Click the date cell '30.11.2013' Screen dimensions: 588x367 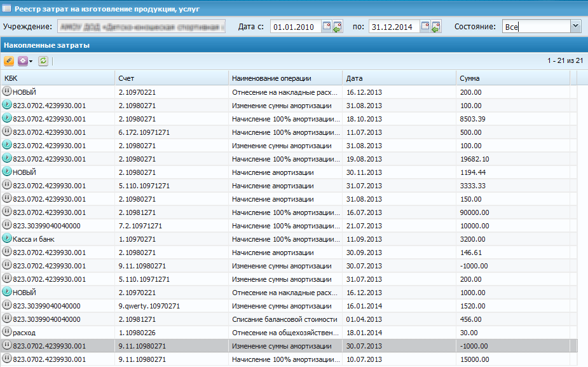pos(399,172)
